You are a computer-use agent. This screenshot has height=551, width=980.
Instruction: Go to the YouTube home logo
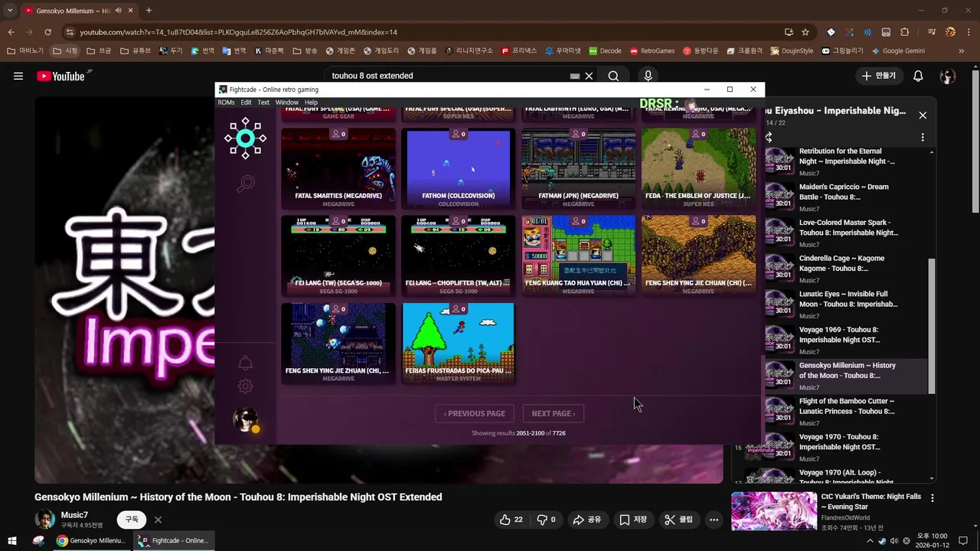[x=61, y=76]
